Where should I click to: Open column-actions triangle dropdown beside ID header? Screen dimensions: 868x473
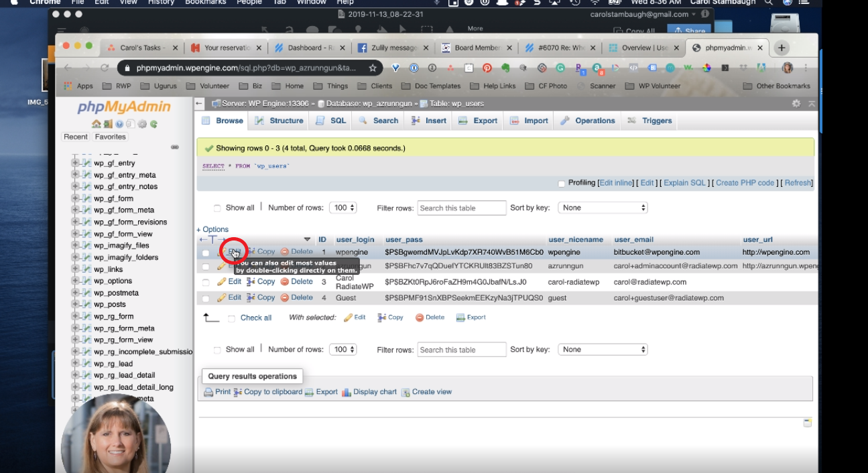pos(307,239)
